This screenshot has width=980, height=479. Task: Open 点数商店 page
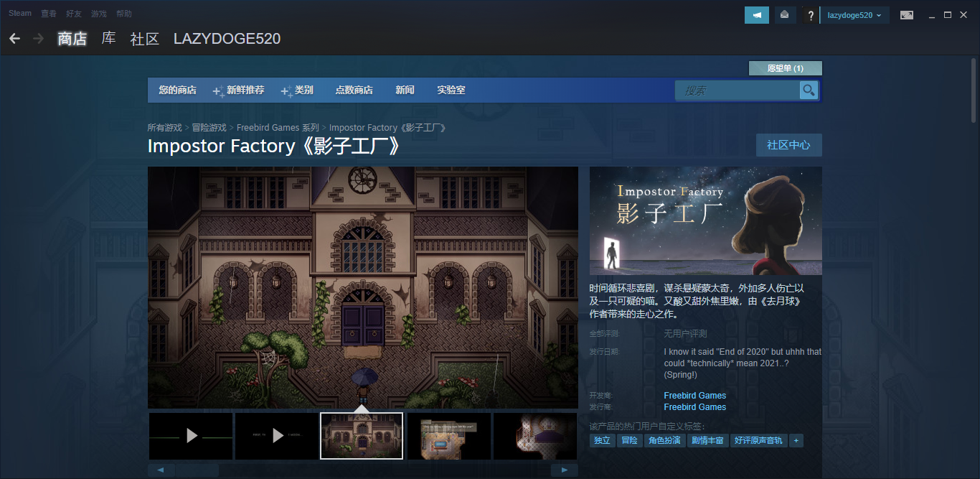tap(354, 90)
